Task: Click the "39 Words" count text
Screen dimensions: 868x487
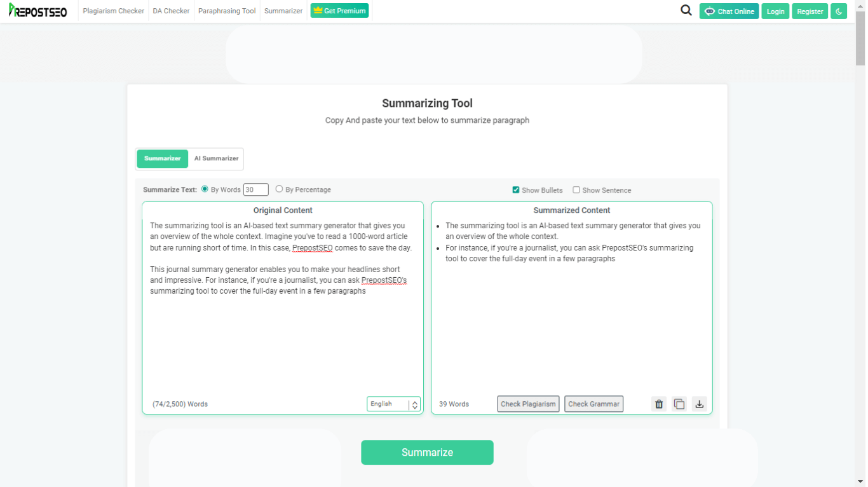Action: pyautogui.click(x=454, y=404)
